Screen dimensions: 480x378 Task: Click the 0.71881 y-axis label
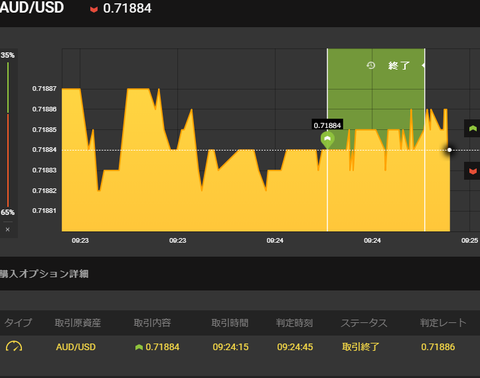pos(44,211)
